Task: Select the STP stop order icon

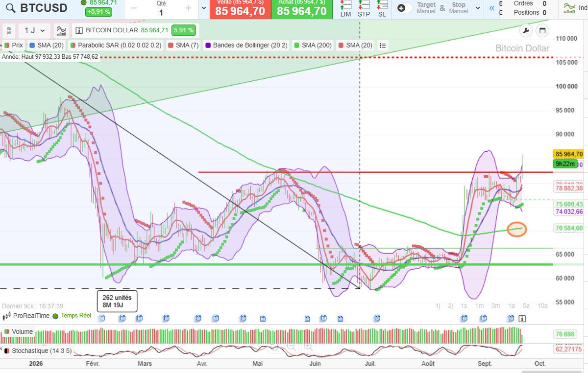Action: pos(364,9)
